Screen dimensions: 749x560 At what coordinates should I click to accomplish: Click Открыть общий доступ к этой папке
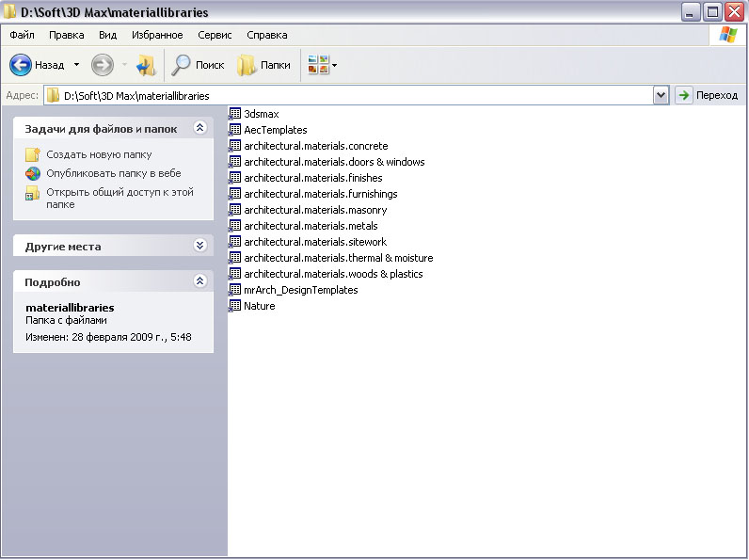(120, 198)
